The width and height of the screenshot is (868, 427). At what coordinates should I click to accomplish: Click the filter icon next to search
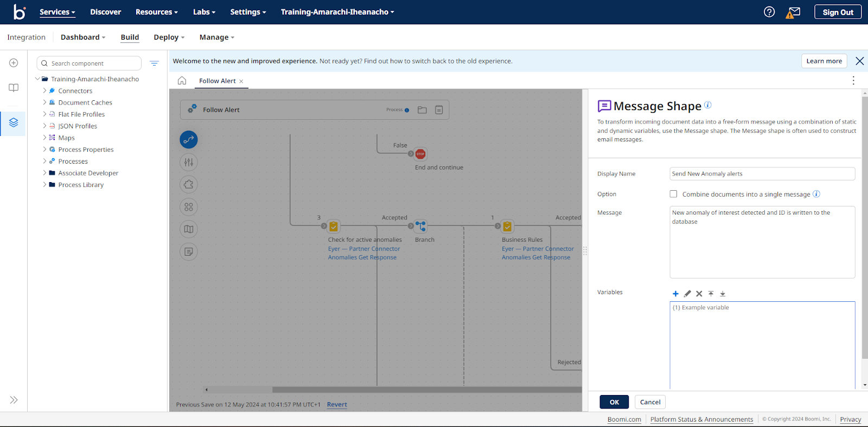click(x=154, y=63)
